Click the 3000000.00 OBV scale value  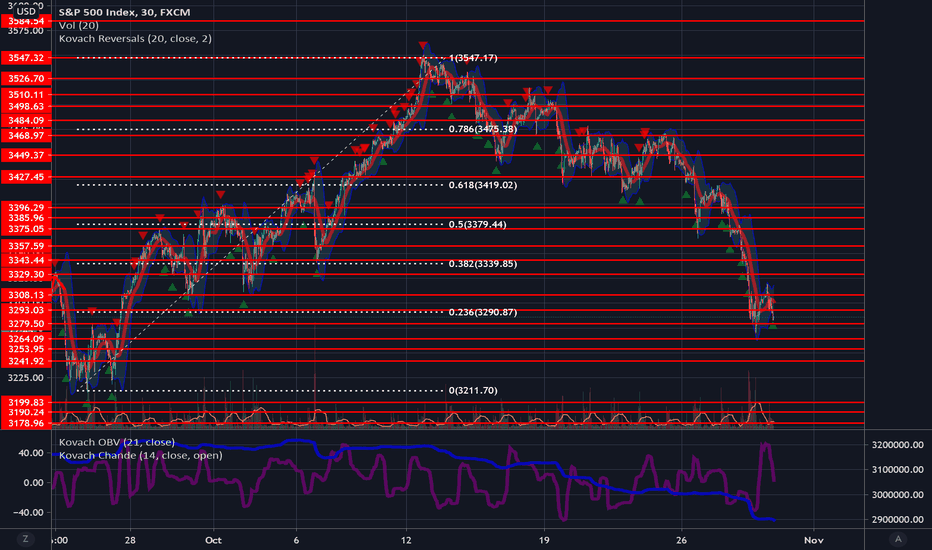(x=898, y=495)
